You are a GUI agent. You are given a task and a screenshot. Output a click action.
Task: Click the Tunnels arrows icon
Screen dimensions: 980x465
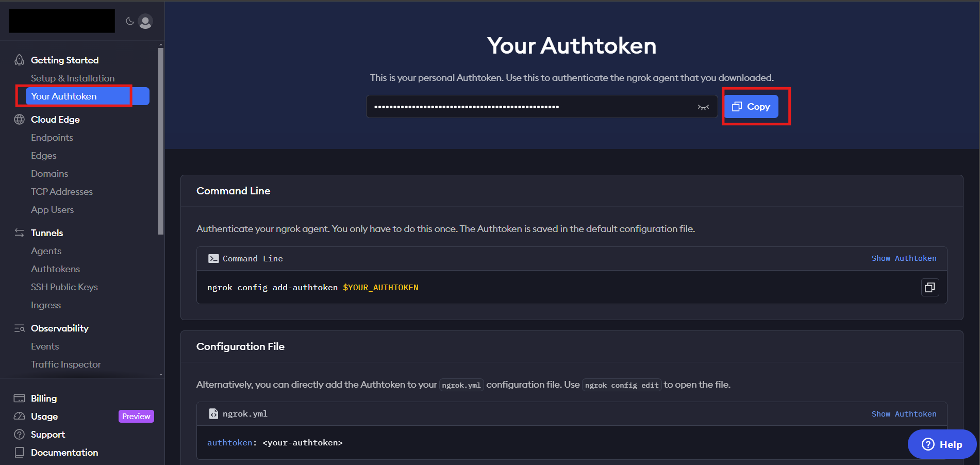[19, 232]
